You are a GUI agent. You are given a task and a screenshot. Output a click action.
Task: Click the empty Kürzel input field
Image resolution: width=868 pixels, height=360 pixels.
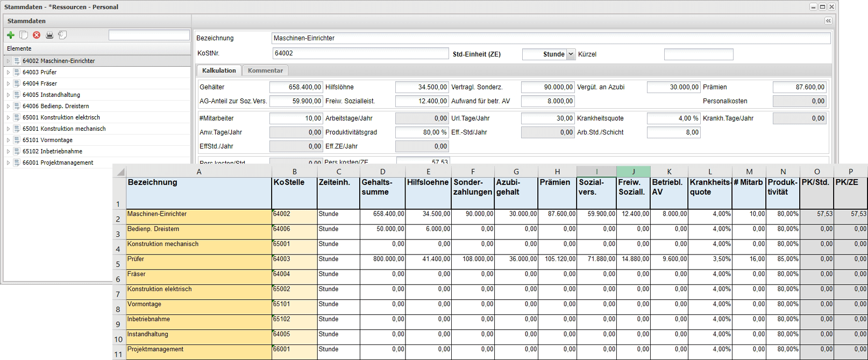click(699, 54)
